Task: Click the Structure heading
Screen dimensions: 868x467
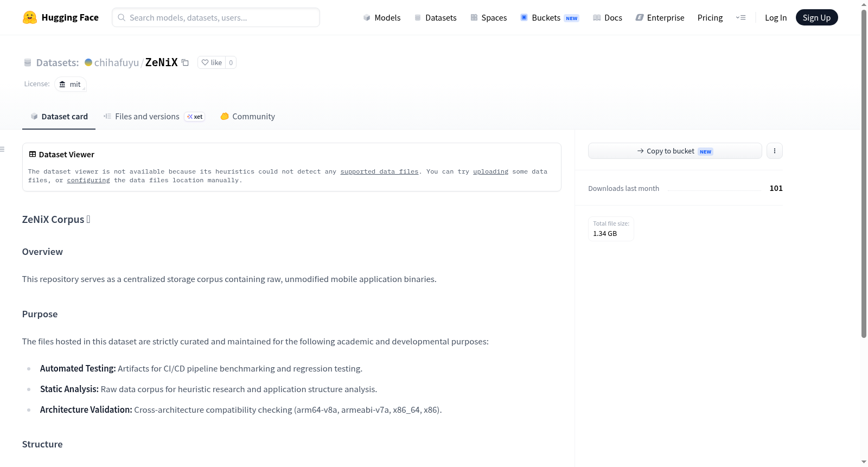Action: click(x=42, y=444)
